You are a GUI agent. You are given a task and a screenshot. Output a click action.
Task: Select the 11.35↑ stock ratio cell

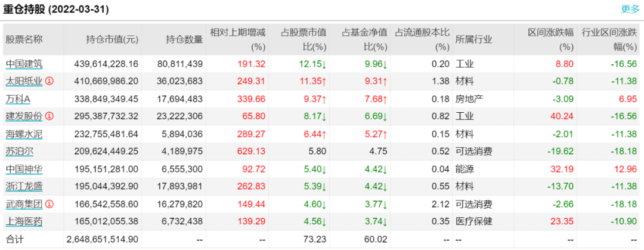tap(313, 81)
